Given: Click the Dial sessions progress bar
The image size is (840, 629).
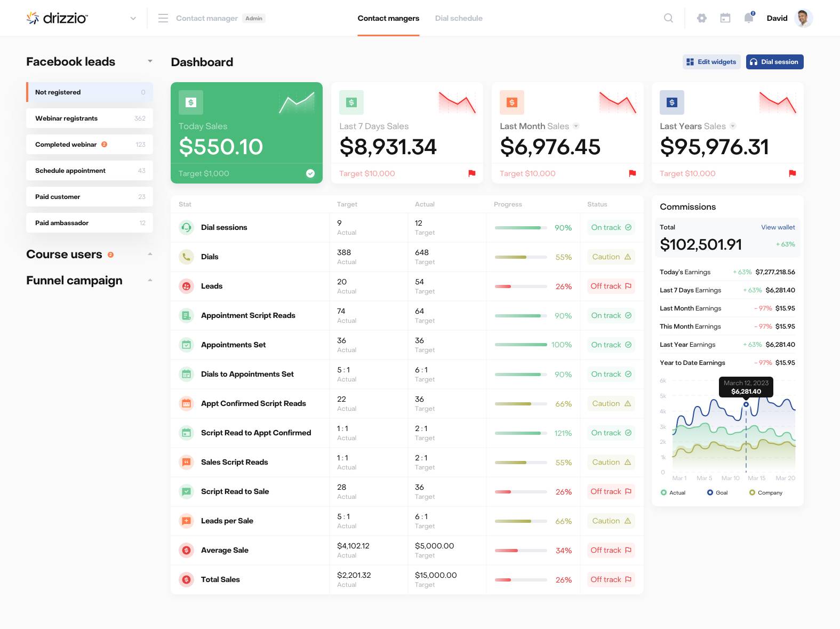Looking at the screenshot, I should [x=521, y=228].
